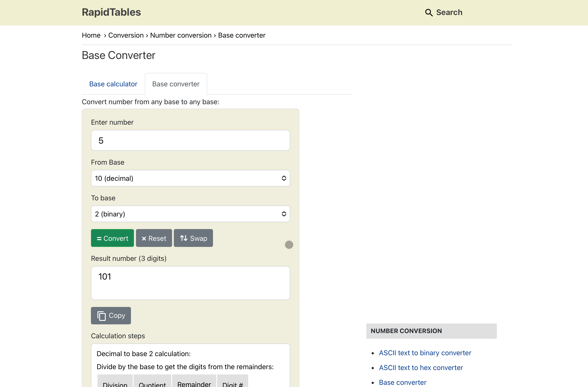Open the ASCII text to hex converter link
588x387 pixels.
click(421, 367)
